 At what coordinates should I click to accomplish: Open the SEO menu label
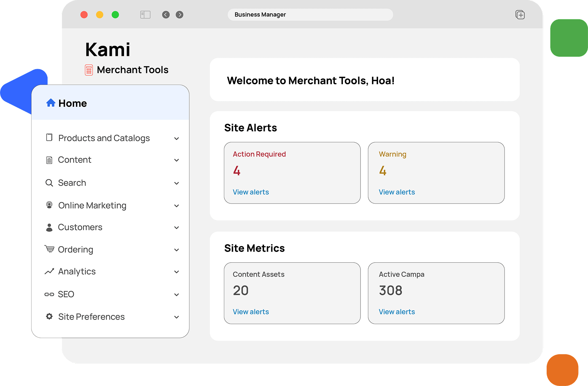click(66, 294)
